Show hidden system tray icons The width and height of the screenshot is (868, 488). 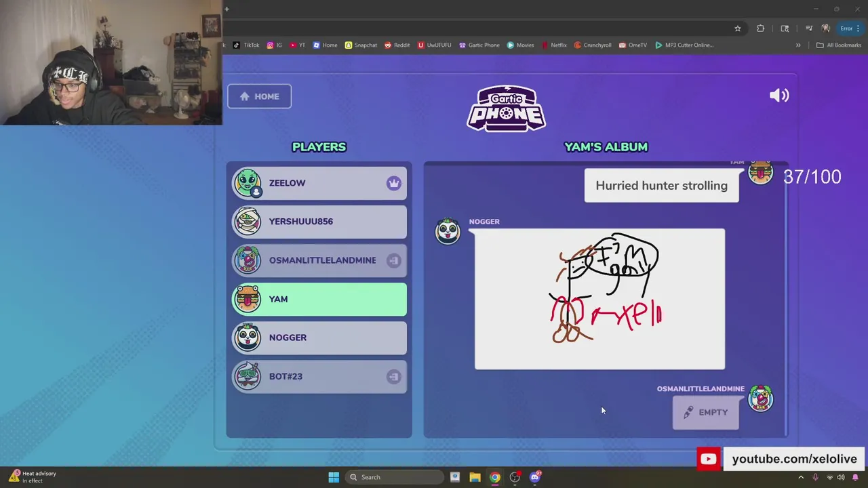(x=801, y=477)
